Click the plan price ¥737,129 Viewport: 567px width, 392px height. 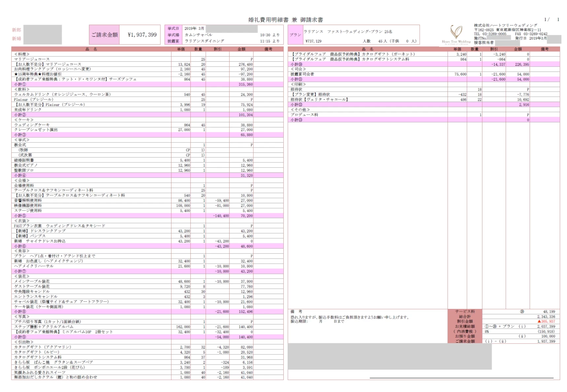click(313, 41)
